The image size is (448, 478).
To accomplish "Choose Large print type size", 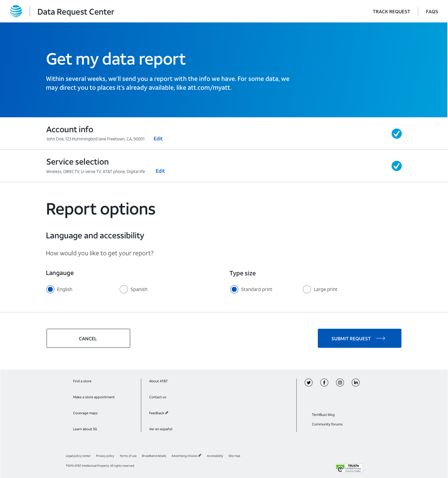I will click(307, 289).
